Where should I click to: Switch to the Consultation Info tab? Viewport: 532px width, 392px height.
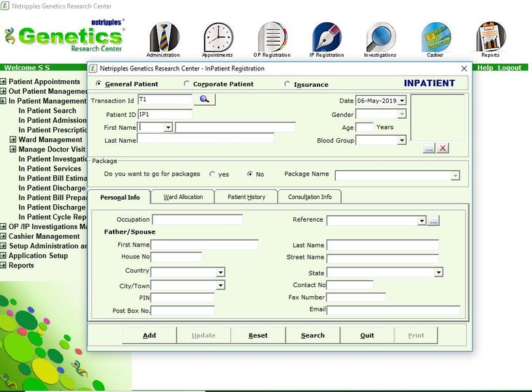(310, 197)
